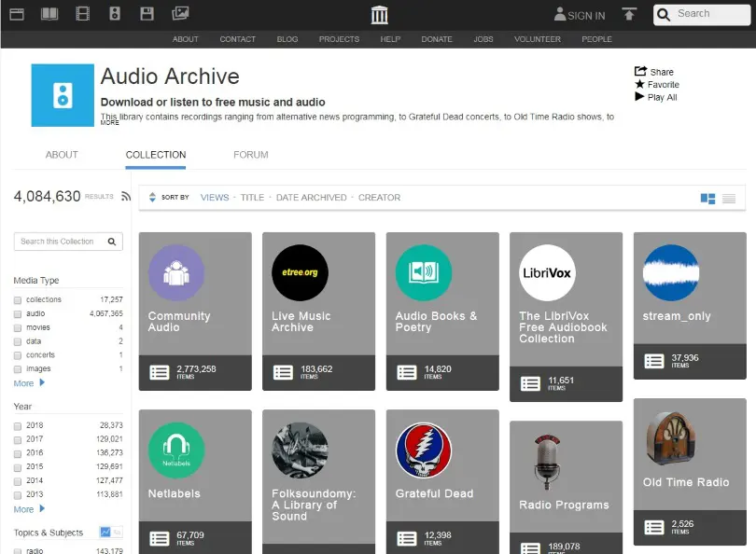
Task: Sort by VIEWS
Action: (x=215, y=198)
